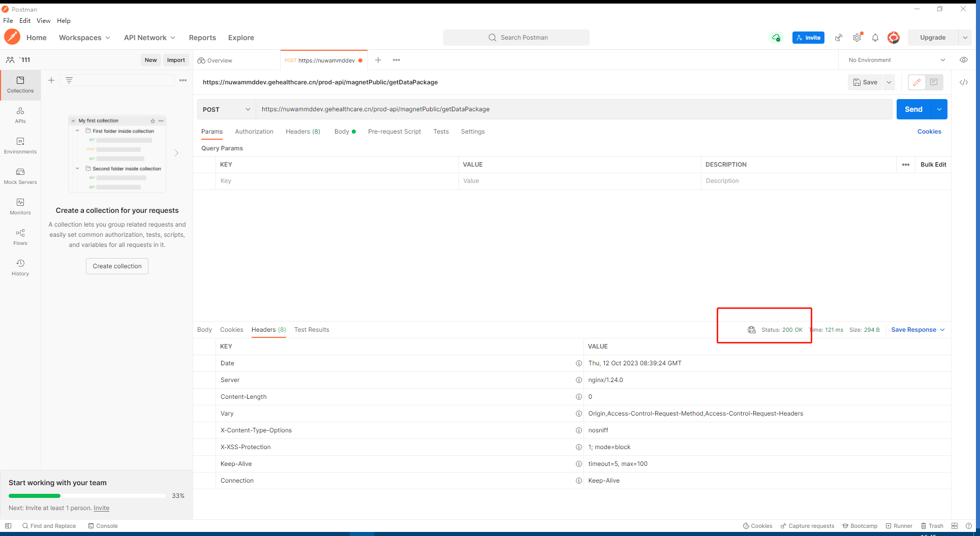Screen dimensions: 980x536
Task: Open the Upgrade dropdown arrow
Action: (965, 38)
